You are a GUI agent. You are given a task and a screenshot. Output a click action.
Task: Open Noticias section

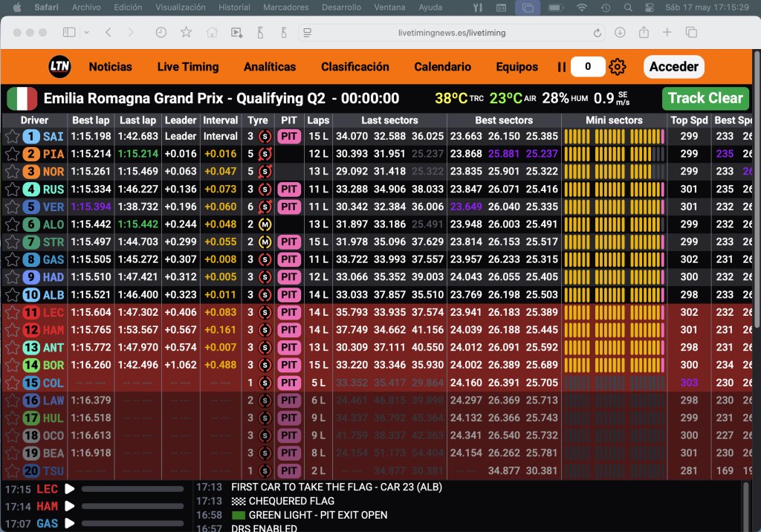pos(110,67)
